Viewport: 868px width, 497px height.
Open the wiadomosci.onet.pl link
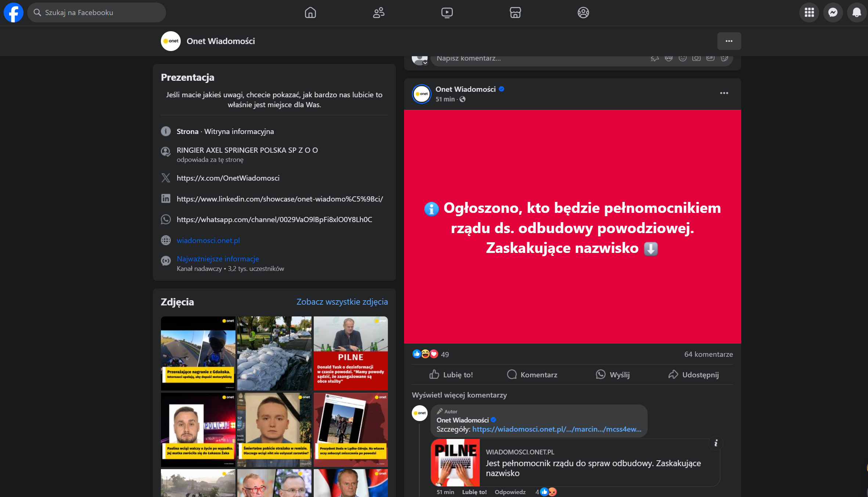[208, 240]
